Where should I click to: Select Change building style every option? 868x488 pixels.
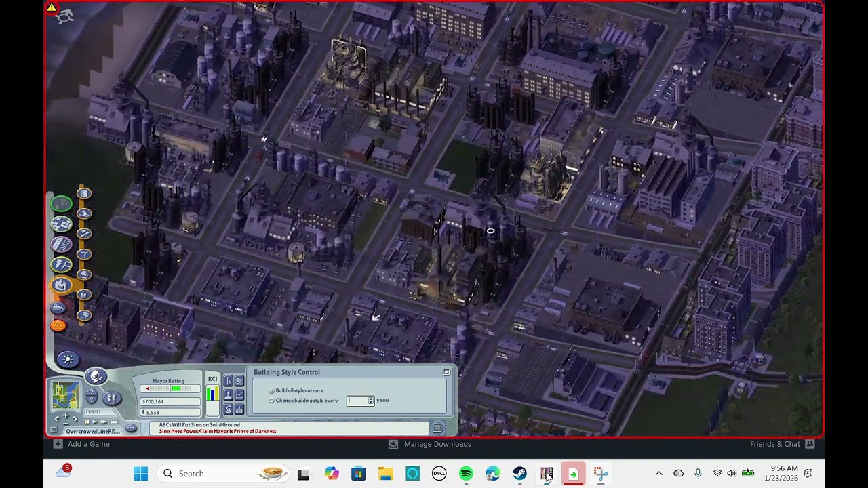pos(303,400)
